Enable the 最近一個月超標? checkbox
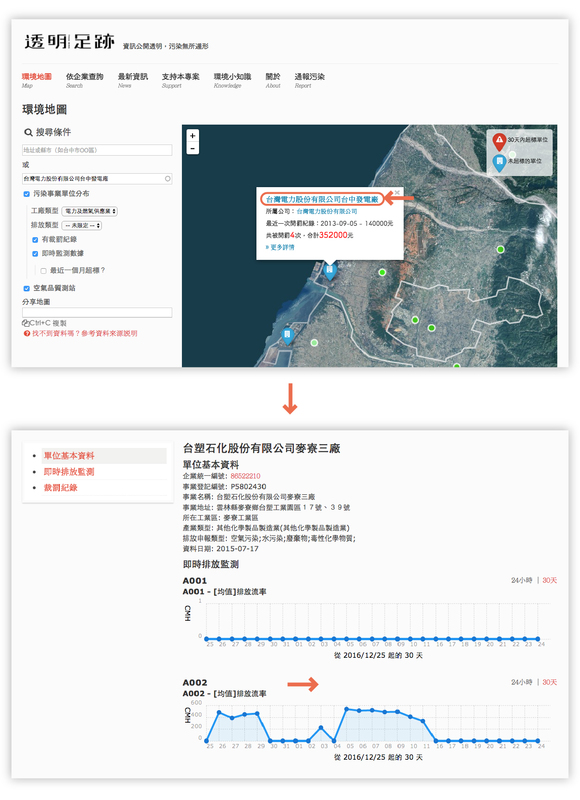 [x=43, y=271]
